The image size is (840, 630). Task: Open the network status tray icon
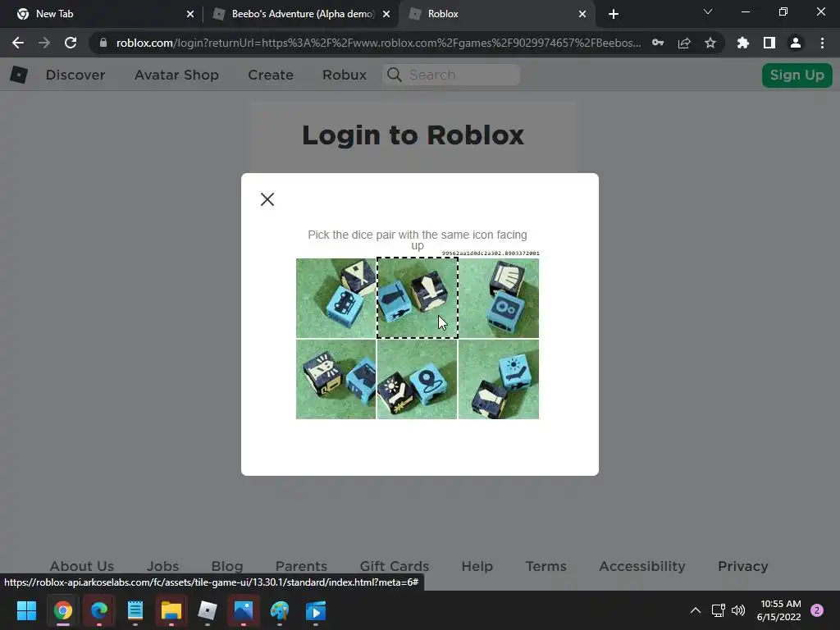(x=718, y=610)
